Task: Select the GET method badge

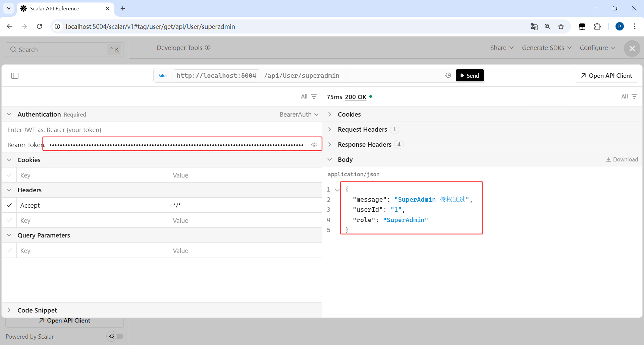Action: tap(163, 75)
